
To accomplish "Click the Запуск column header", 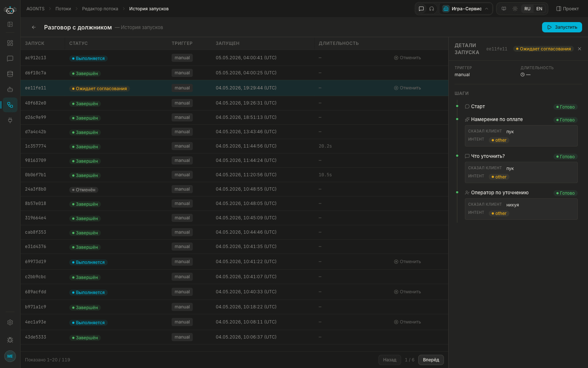I will click(x=35, y=43).
